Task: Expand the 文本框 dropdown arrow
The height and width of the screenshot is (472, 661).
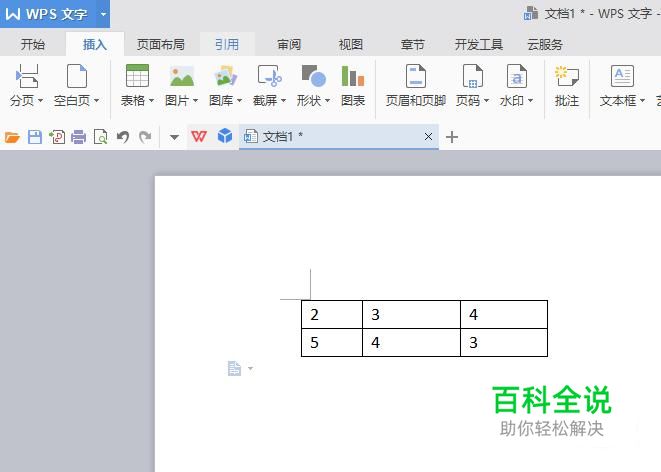Action: tap(642, 101)
